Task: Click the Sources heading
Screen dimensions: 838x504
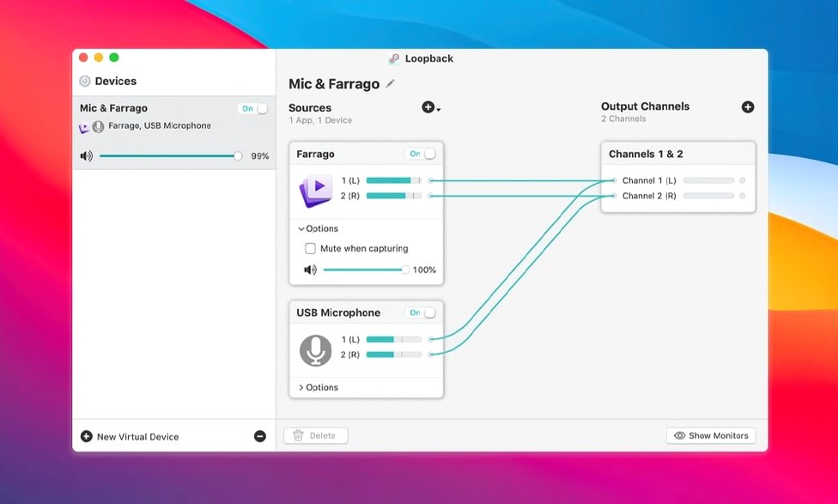Action: point(310,107)
